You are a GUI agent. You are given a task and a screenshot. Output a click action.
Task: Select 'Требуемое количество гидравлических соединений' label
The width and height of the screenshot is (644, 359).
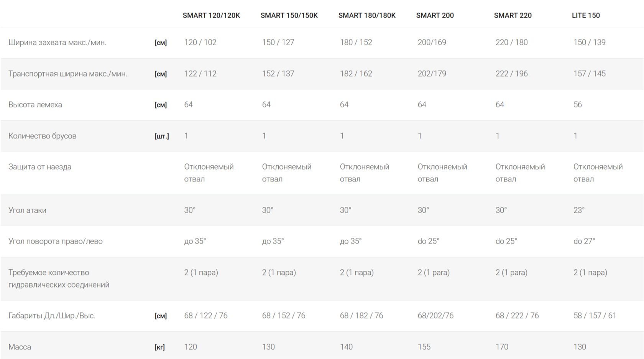point(59,278)
